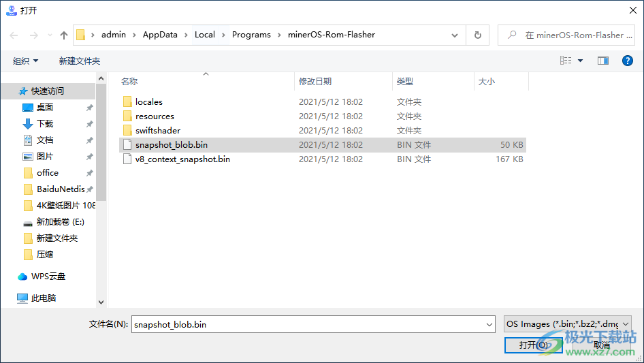This screenshot has width=644, height=363.
Task: Open 新建文件夹 in the sidebar
Action: pos(57,238)
